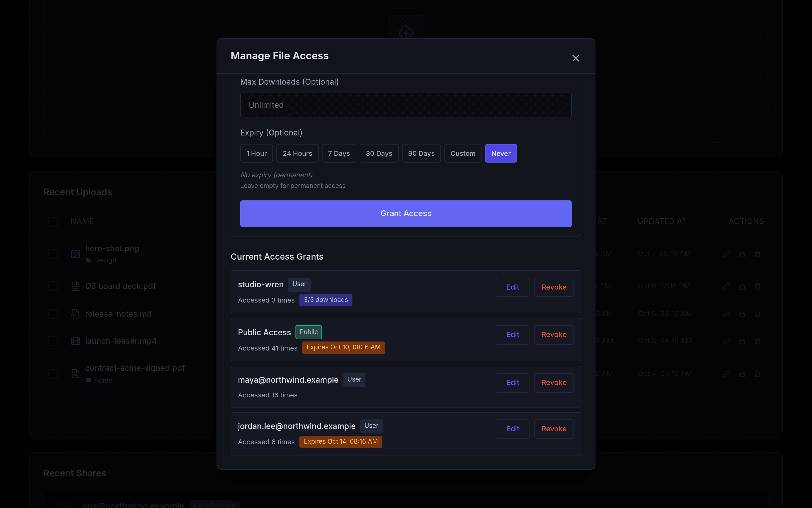The height and width of the screenshot is (508, 812).
Task: Revoke maya@northwind.example access
Action: click(x=554, y=382)
